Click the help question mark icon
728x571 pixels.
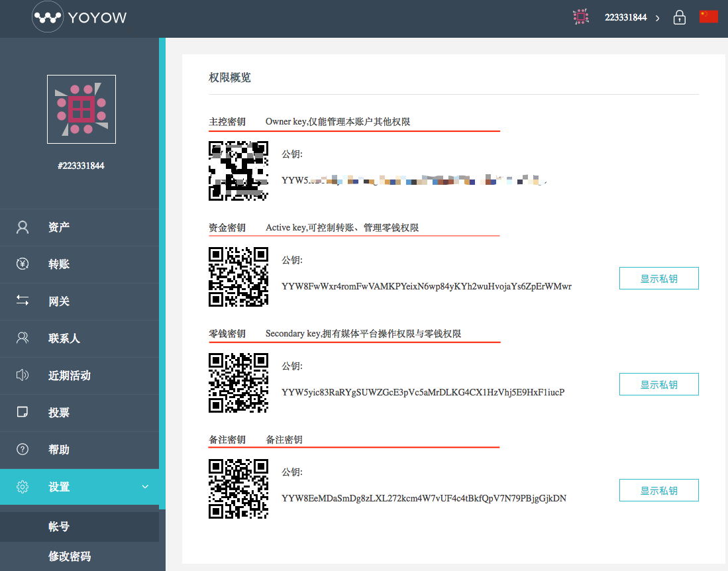pyautogui.click(x=23, y=449)
